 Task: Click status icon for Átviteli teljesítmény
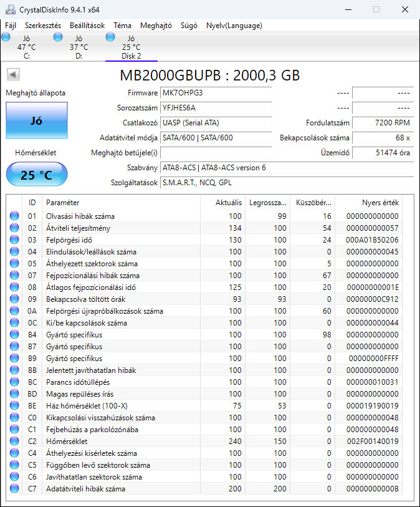(14, 228)
